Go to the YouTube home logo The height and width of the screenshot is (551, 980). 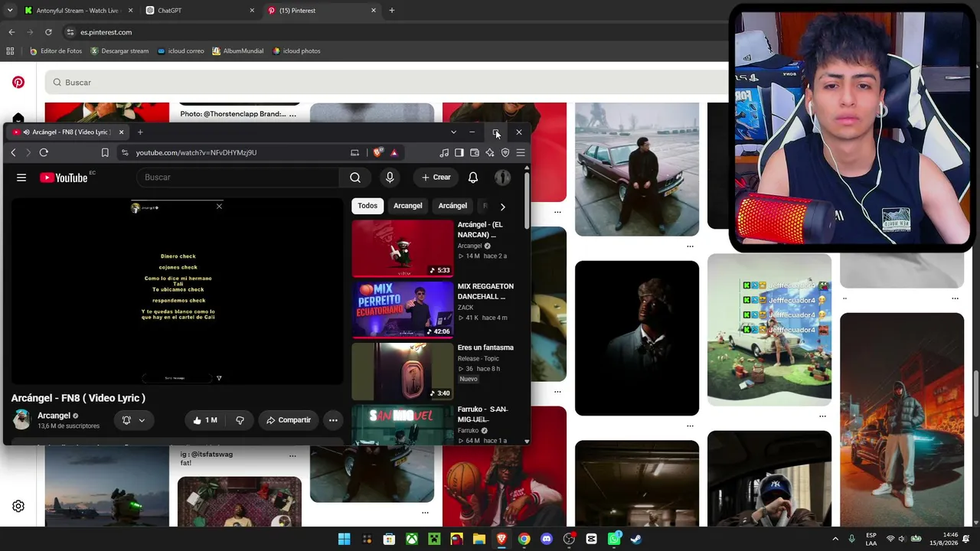64,178
